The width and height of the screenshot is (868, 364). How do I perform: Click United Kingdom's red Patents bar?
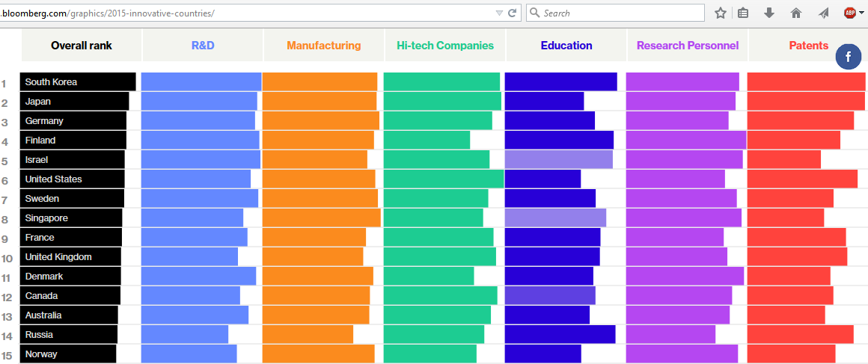(x=798, y=256)
